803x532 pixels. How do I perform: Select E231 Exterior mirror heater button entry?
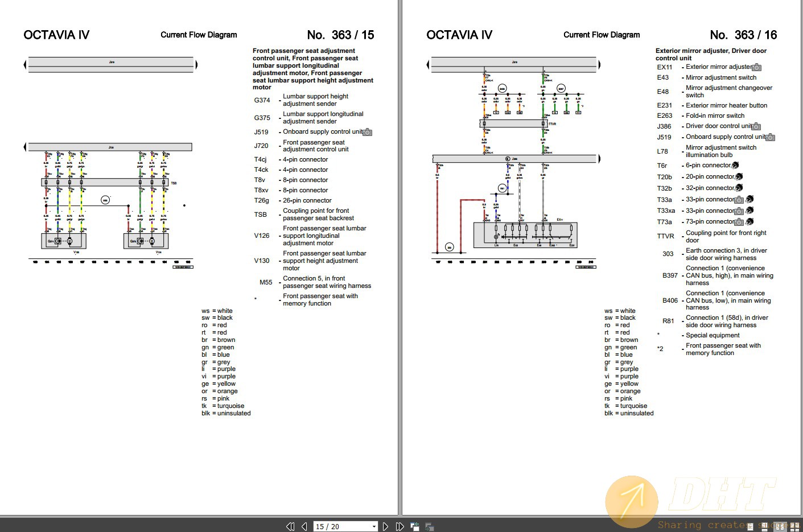point(712,106)
